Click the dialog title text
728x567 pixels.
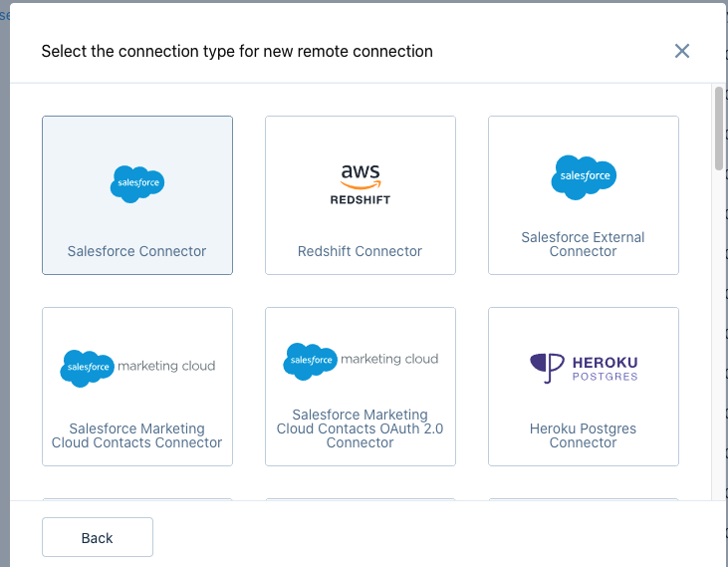237,51
